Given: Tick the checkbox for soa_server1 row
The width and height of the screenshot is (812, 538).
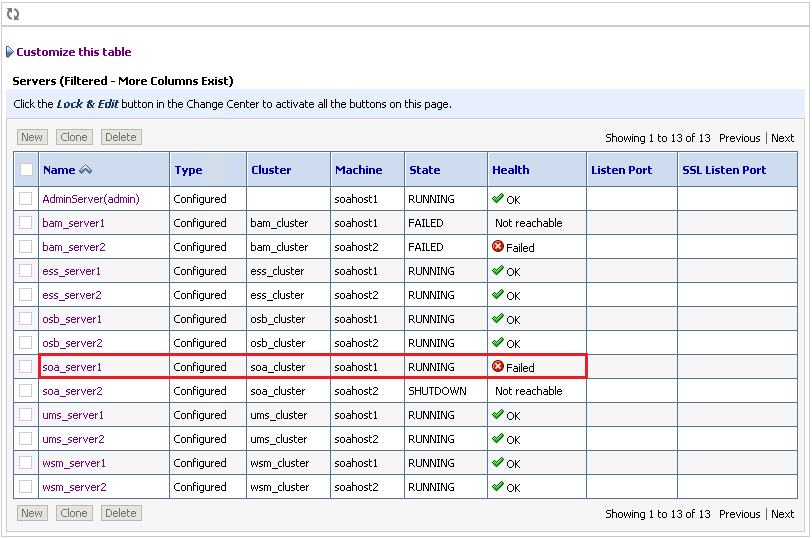Looking at the screenshot, I should tap(26, 367).
